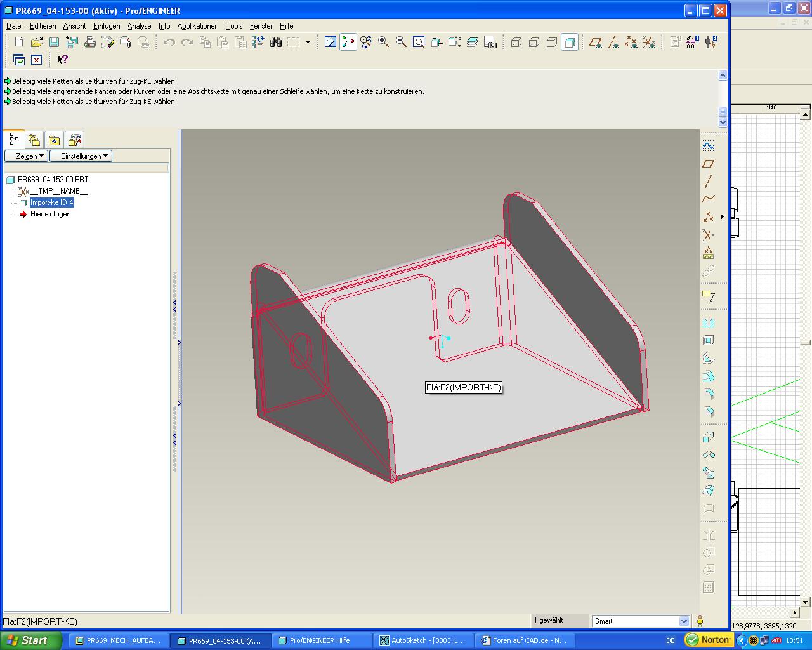
Task: Open the Ansicht menu
Action: coord(74,26)
